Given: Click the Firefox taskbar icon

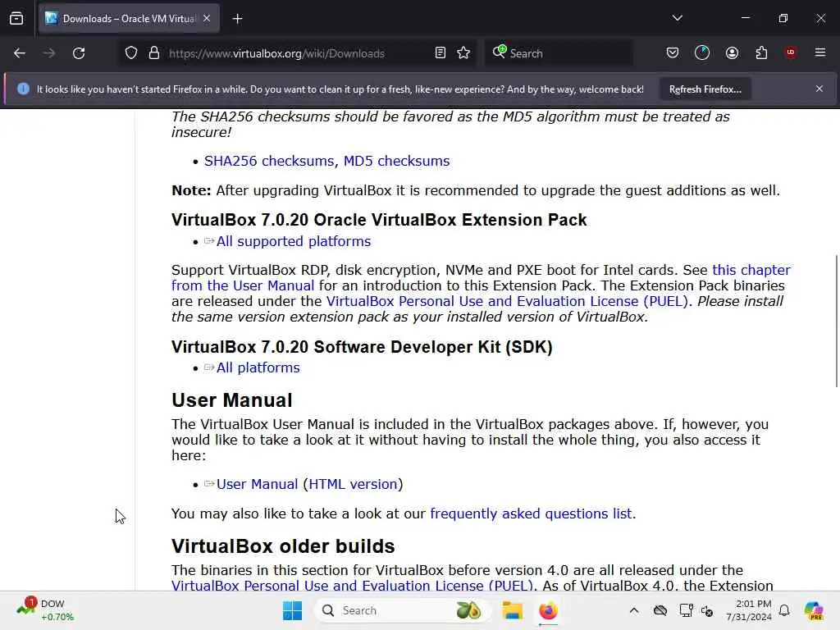Looking at the screenshot, I should (x=548, y=610).
